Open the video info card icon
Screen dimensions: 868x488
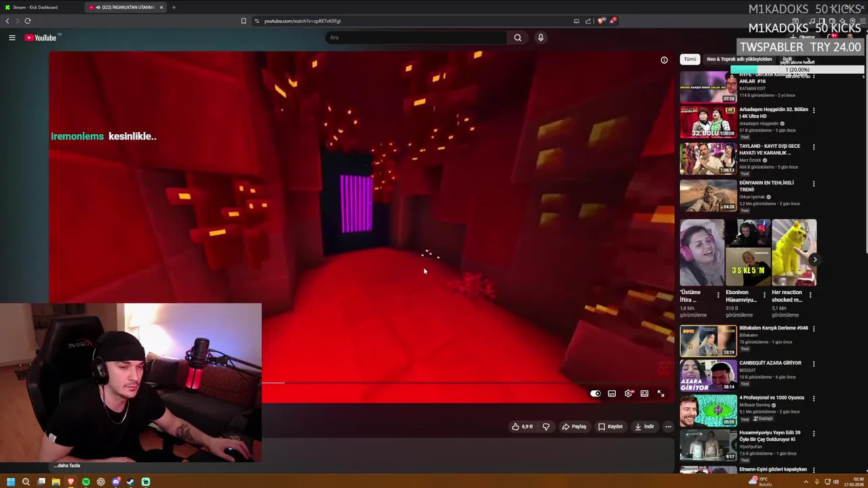[x=664, y=60]
